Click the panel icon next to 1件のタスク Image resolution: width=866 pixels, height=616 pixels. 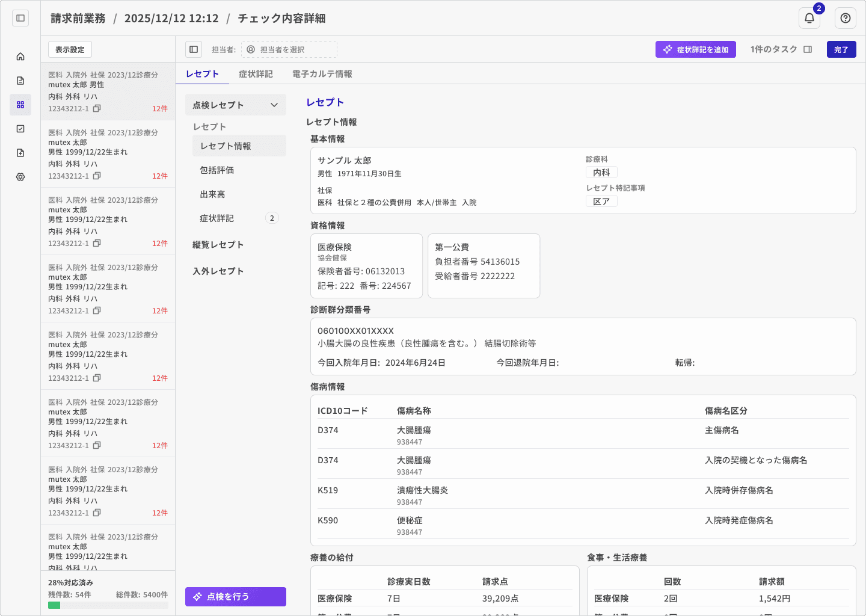tap(808, 49)
